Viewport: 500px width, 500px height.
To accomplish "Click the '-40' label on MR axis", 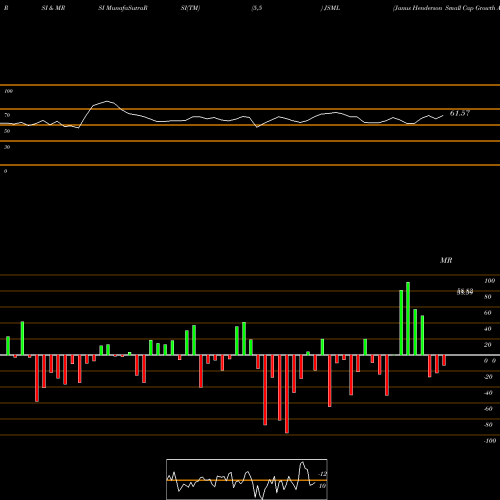I will point(488,393).
